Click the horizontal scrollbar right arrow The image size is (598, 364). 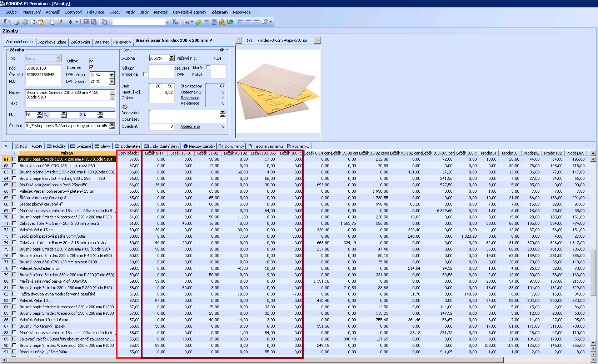click(593, 360)
